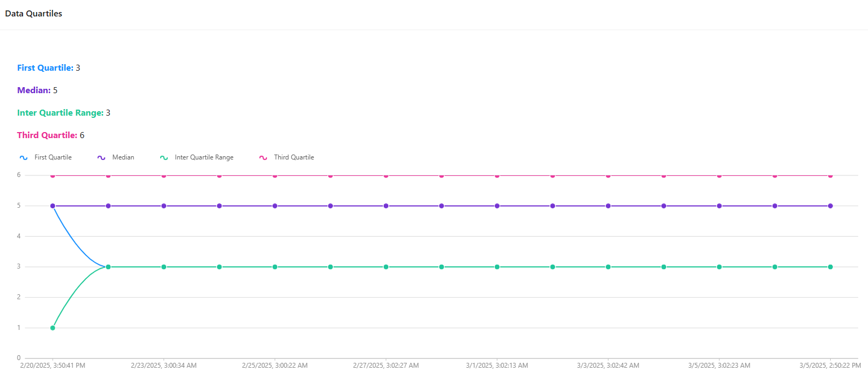Click Third Quartile point at 3/3/2025, 3:02:42 AM
Screen dimensions: 868x382
click(x=608, y=176)
